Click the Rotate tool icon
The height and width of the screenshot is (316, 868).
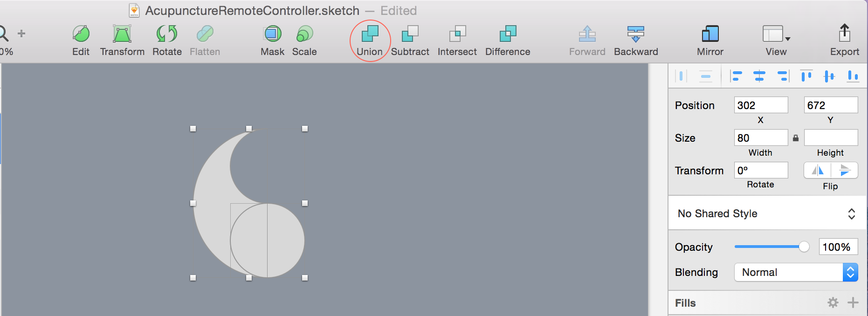[167, 34]
